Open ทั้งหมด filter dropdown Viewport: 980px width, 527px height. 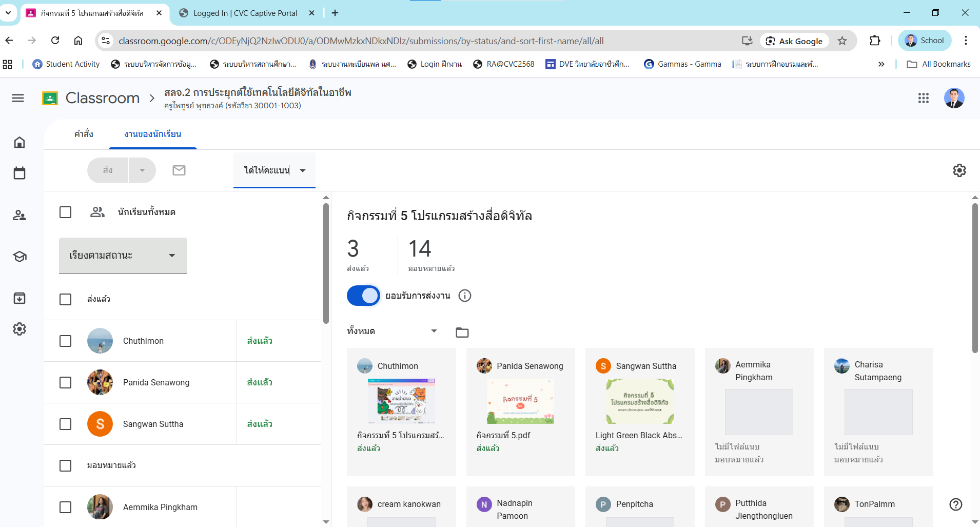393,331
